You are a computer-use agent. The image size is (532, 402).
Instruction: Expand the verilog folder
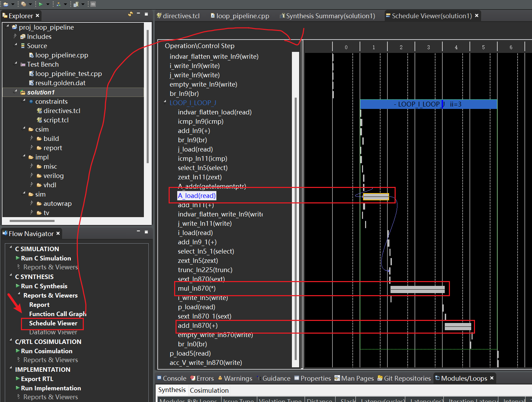(x=31, y=175)
